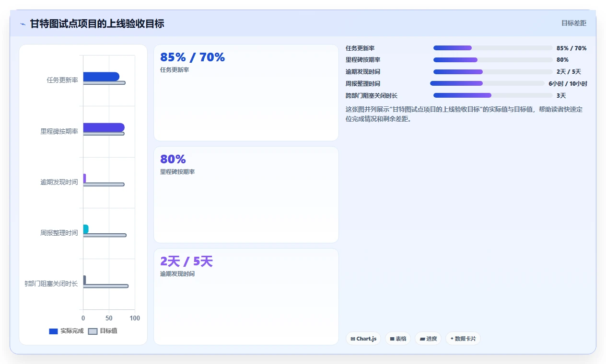Click the gray 任务更新率 target bar in the chart
The height and width of the screenshot is (364, 606).
click(104, 83)
